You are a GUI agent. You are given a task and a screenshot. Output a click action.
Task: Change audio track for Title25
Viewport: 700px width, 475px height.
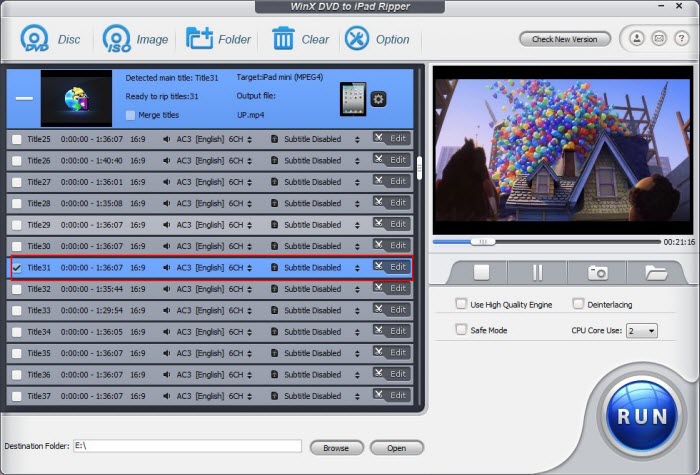click(x=250, y=139)
